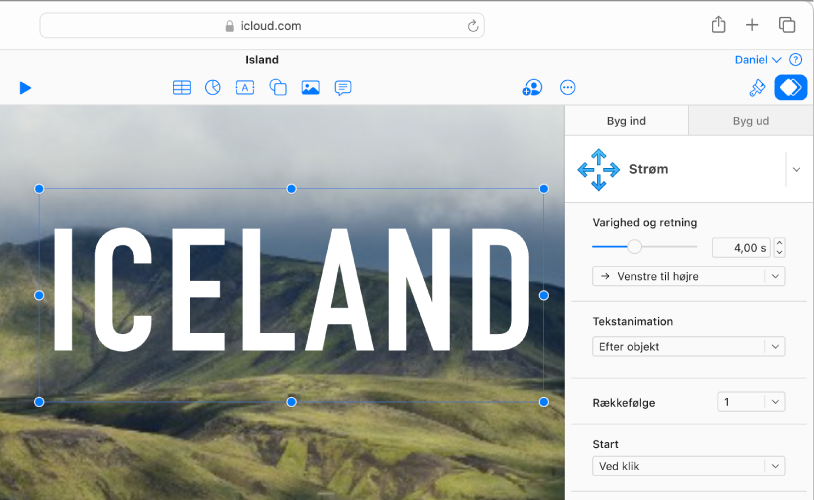Open the Efter objekt text animation dropdown
814x500 pixels.
coord(688,347)
